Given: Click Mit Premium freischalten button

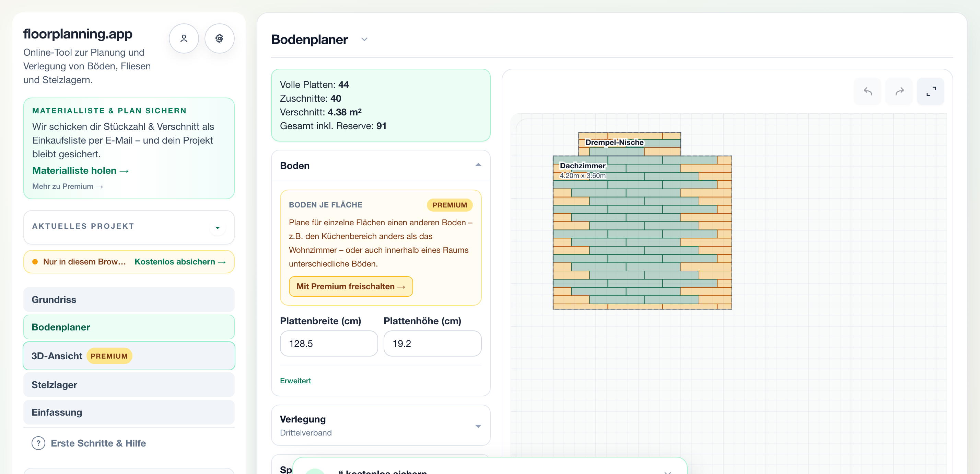Looking at the screenshot, I should click(351, 286).
